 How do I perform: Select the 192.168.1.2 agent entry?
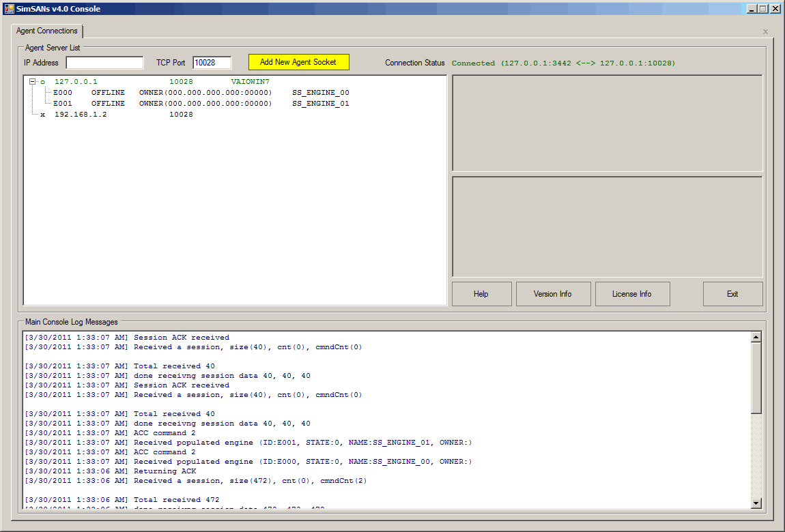pyautogui.click(x=81, y=115)
